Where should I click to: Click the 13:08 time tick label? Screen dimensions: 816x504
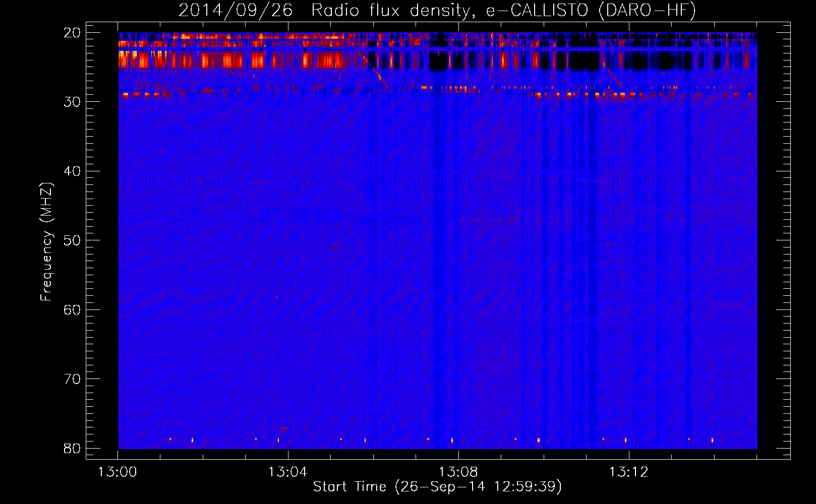click(x=458, y=472)
